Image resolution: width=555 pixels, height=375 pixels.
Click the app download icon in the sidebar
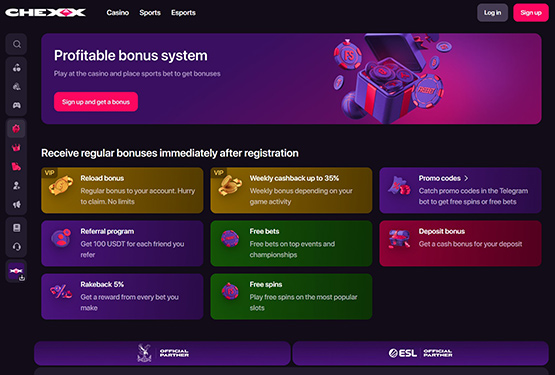pos(17,271)
